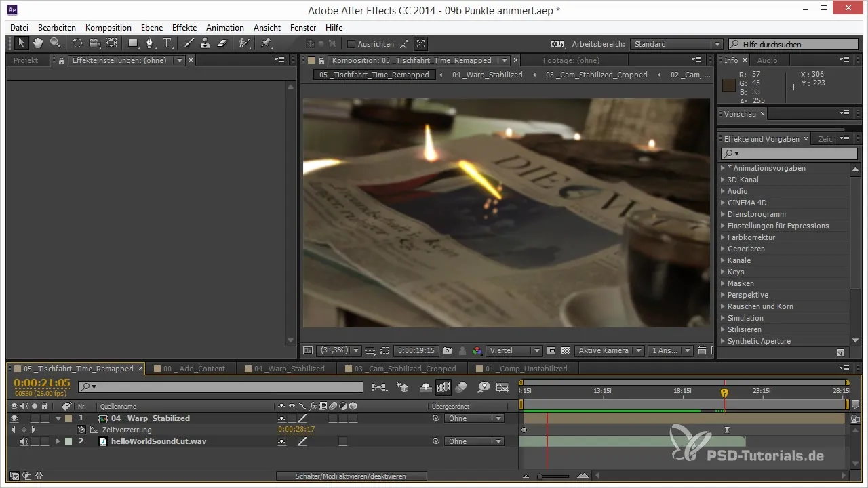The image size is (868, 488).
Task: Select the Puppet Pin tool
Action: (x=267, y=43)
